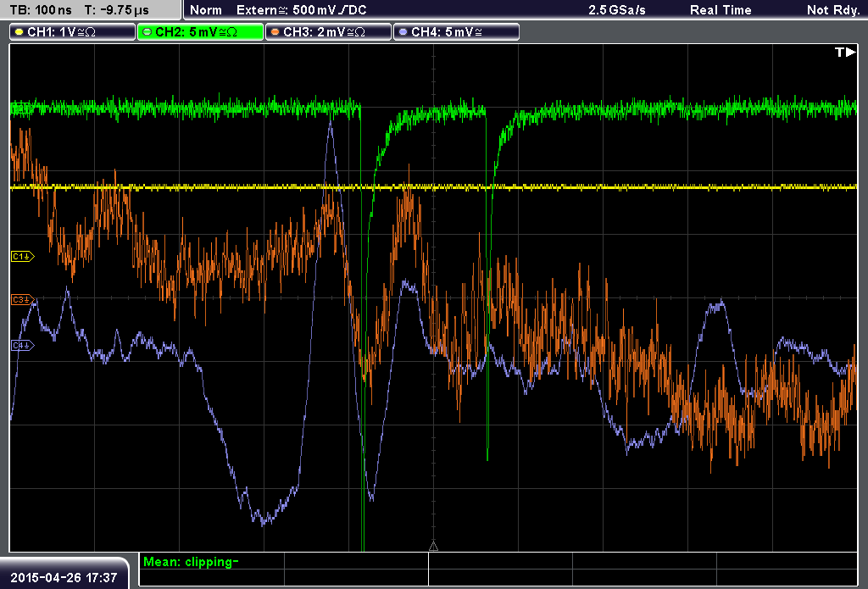868x589 pixels.
Task: Click the orange C3 ground level marker
Action: 23,299
